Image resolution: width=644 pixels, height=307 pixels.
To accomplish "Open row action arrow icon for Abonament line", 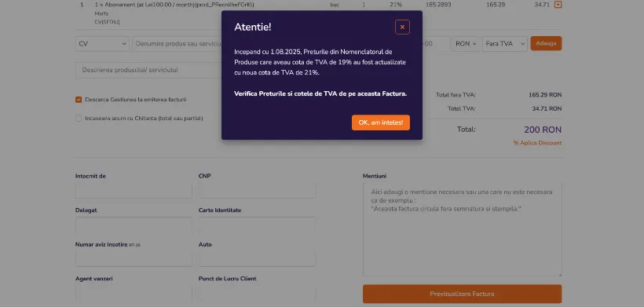I will 558,5.
